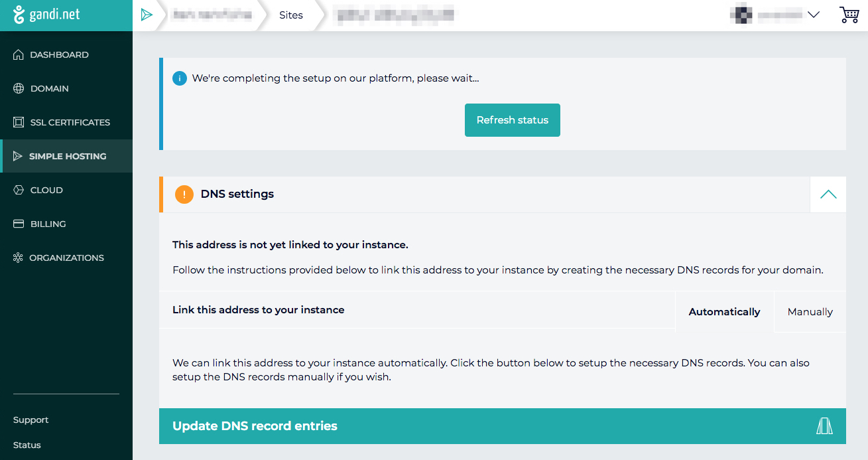Switch to the Manually tab
The width and height of the screenshot is (868, 460).
pyautogui.click(x=810, y=312)
